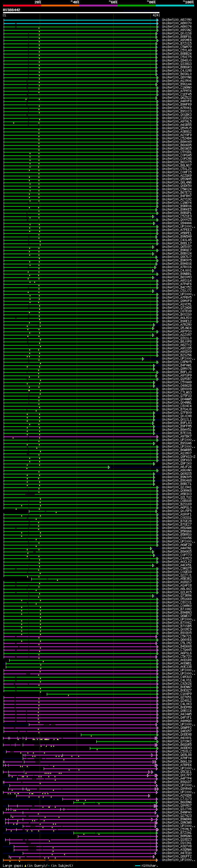This screenshot has width=197, height=868.
Task: Click isoform hit UniRef100_Q9FKG3-2
Action: click(x=179, y=457)
